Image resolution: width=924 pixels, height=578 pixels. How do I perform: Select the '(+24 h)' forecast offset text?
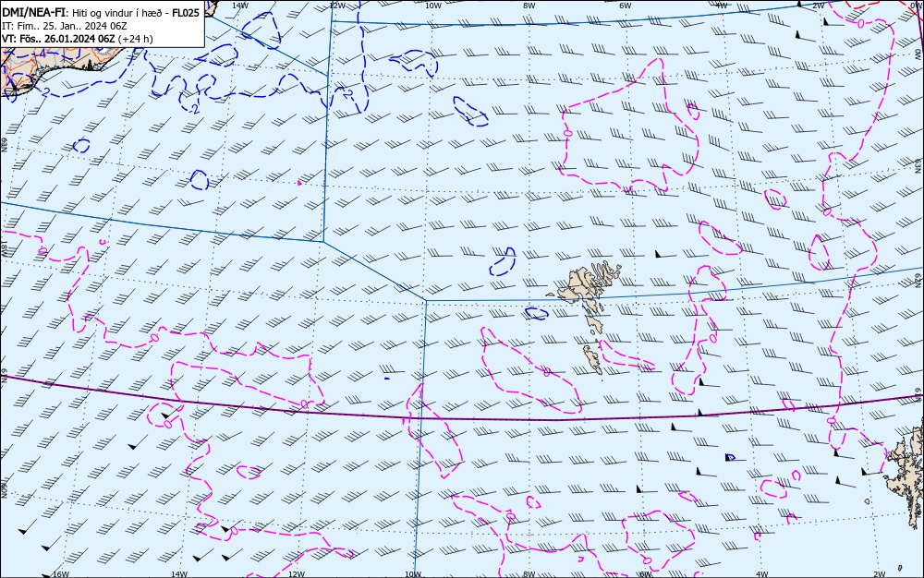tap(136, 39)
